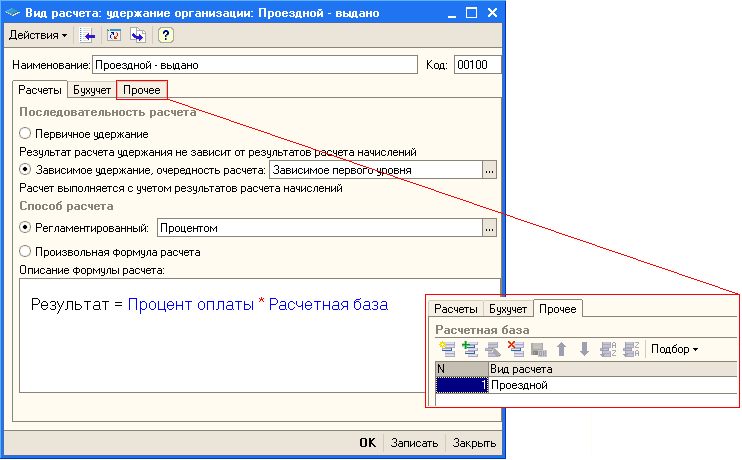This screenshot has width=742, height=460.
Task: Add a new row to Расчетная база
Action: [x=446, y=349]
